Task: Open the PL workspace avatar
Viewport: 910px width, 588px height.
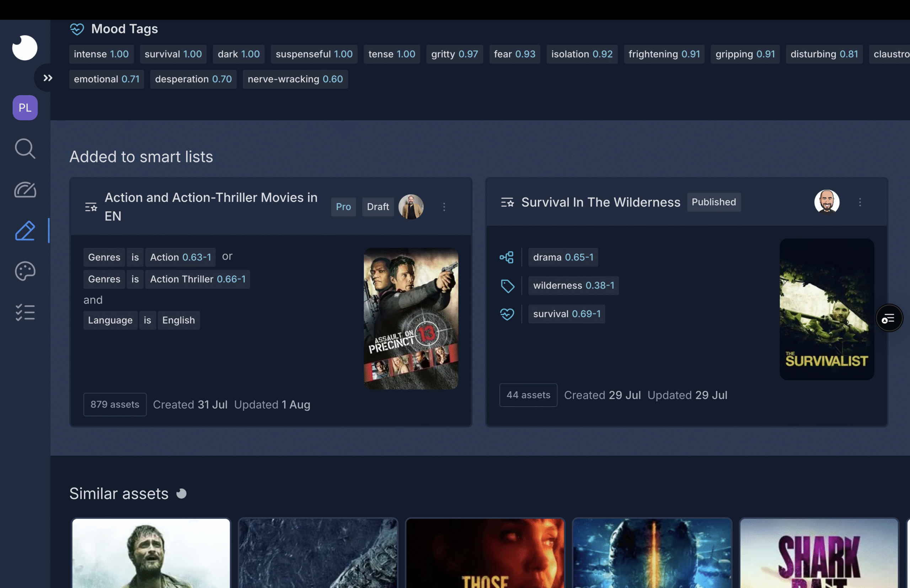Action: (25, 108)
